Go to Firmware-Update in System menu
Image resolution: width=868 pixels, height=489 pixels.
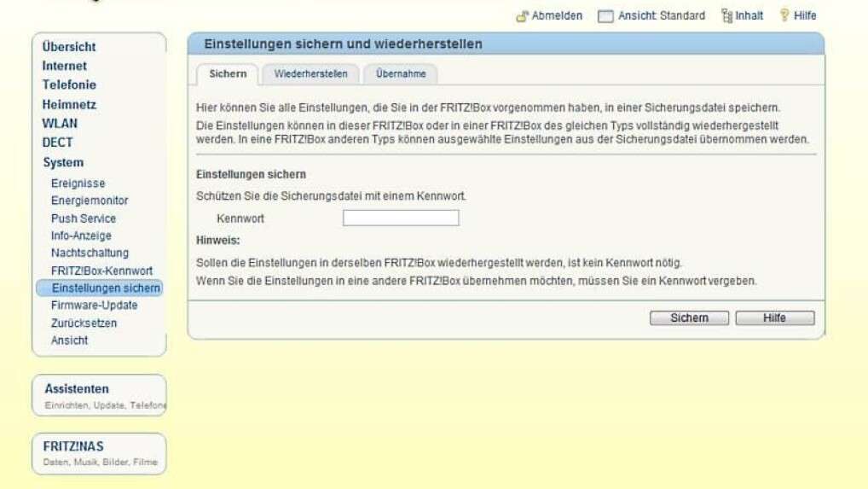(94, 306)
